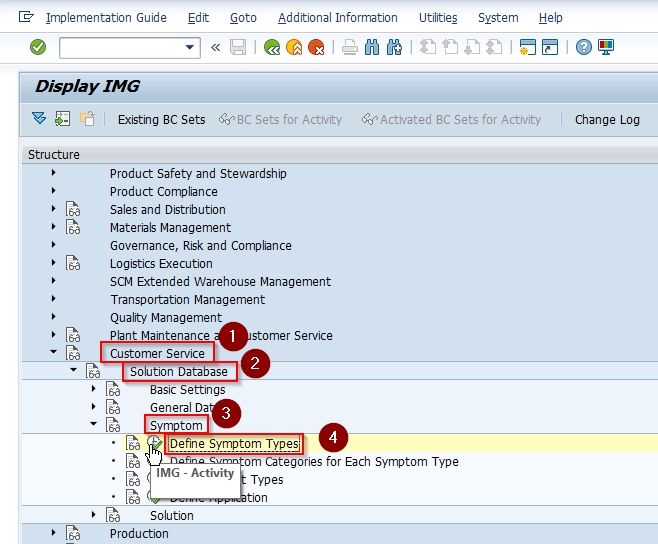Click the Customize Local Layout monitor icon

(x=606, y=47)
